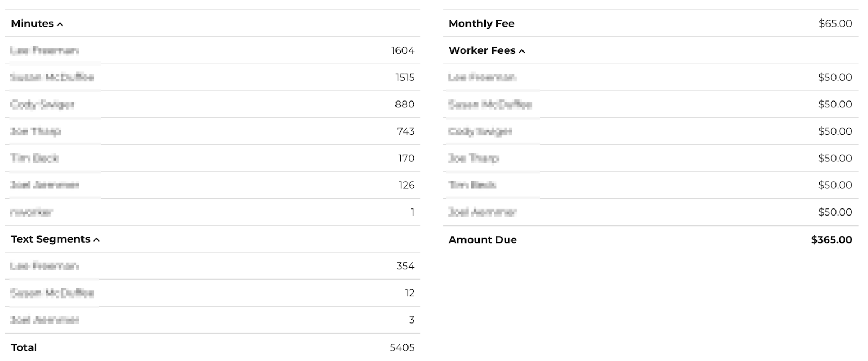The image size is (868, 361).
Task: Click the Worker Fees heading
Action: 482,50
